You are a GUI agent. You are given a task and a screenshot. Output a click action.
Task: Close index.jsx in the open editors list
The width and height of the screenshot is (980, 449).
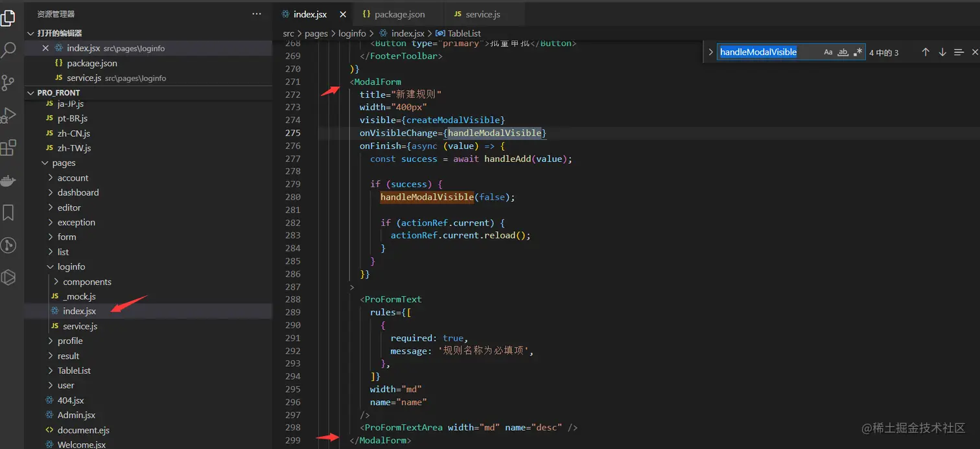pyautogui.click(x=45, y=48)
